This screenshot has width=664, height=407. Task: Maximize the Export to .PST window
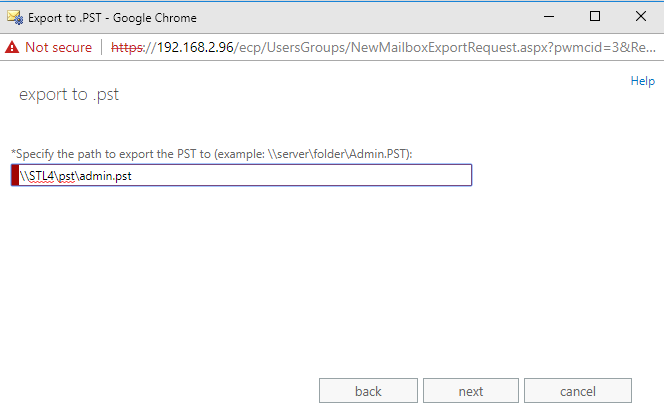coord(595,17)
